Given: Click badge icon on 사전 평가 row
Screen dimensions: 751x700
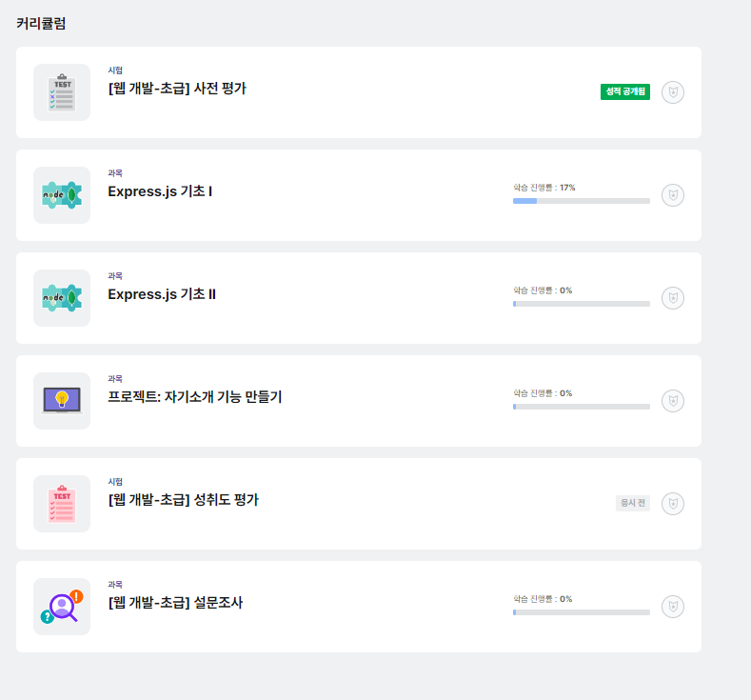Looking at the screenshot, I should coord(672,92).
